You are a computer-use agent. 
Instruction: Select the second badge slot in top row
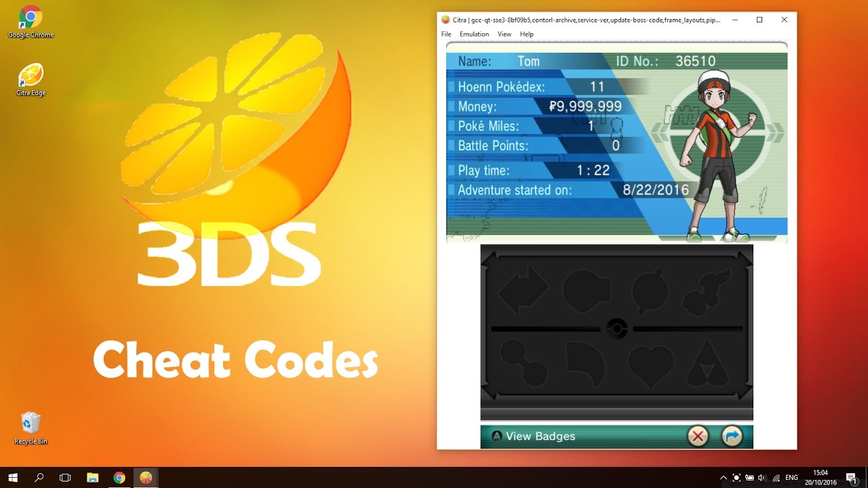(x=587, y=290)
